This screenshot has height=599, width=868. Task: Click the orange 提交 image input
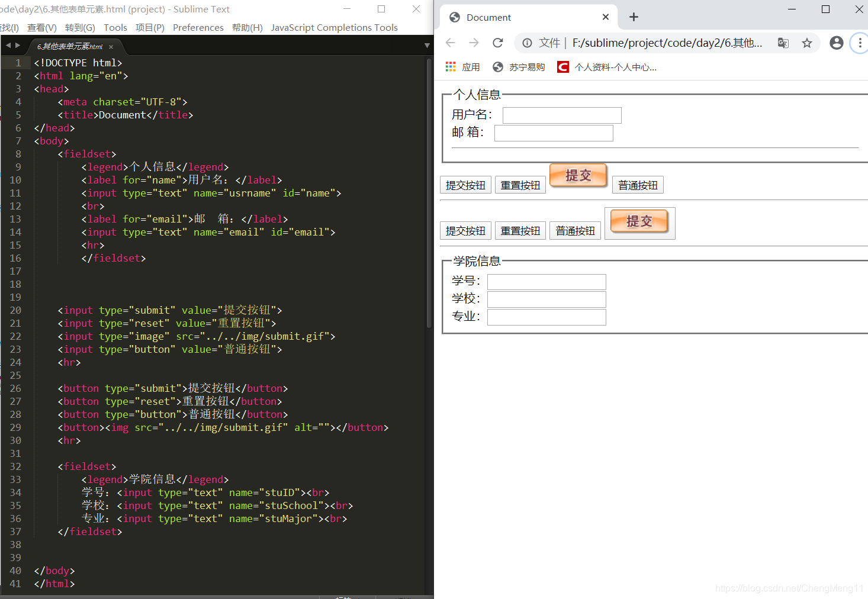578,175
